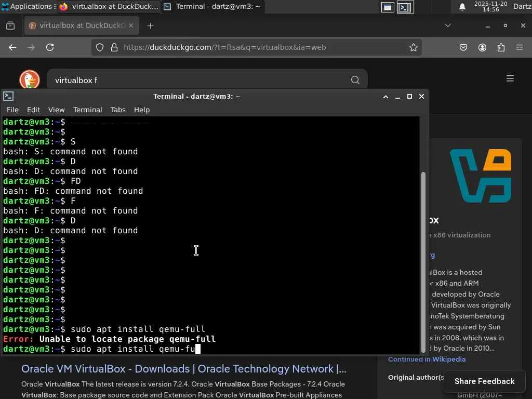Open the Pocket save icon
The image size is (532, 399).
point(463,47)
